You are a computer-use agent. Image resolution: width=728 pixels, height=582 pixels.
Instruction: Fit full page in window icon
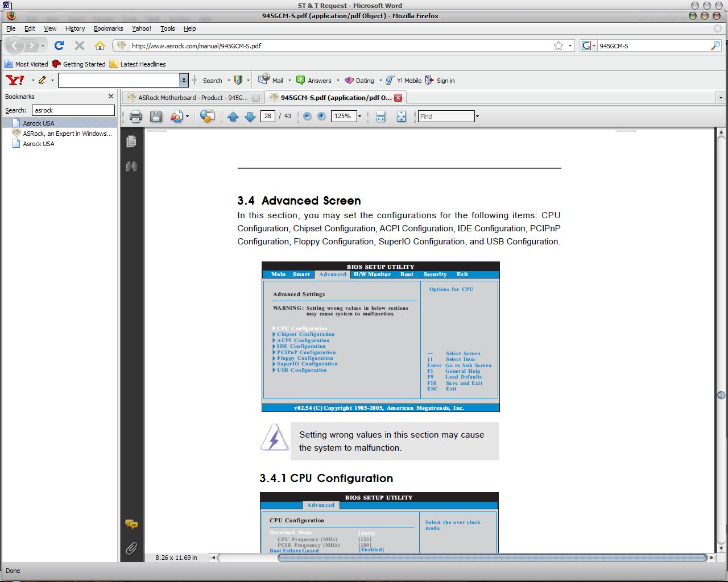click(x=401, y=117)
